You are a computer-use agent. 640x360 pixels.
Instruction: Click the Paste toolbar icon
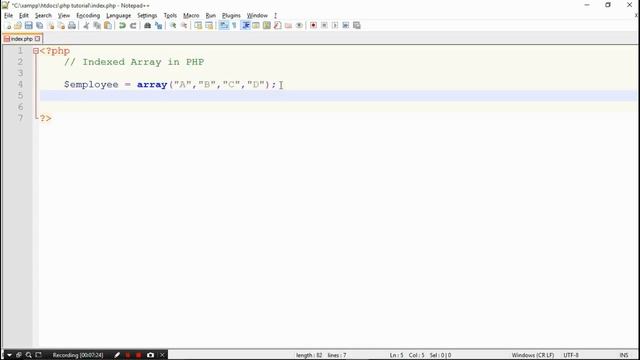(x=108, y=25)
